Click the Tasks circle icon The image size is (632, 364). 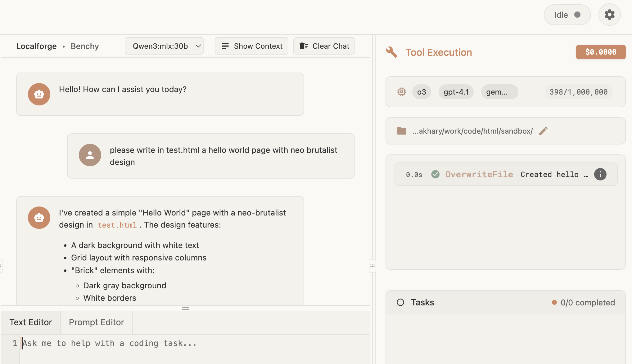point(400,302)
